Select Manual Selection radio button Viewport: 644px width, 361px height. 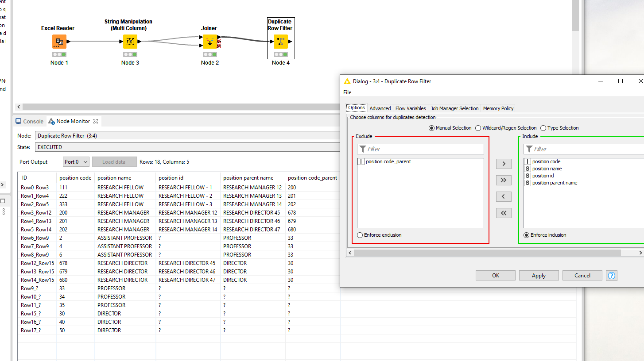[431, 128]
